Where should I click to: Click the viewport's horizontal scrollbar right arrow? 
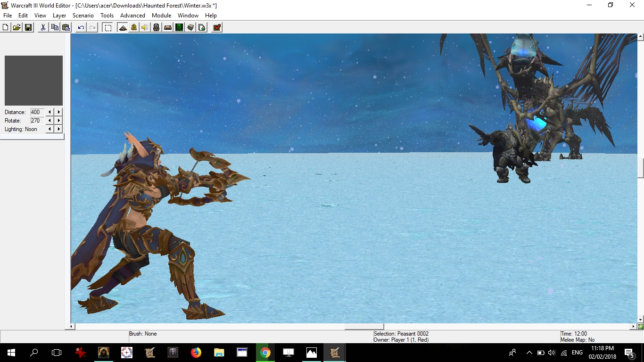634,327
